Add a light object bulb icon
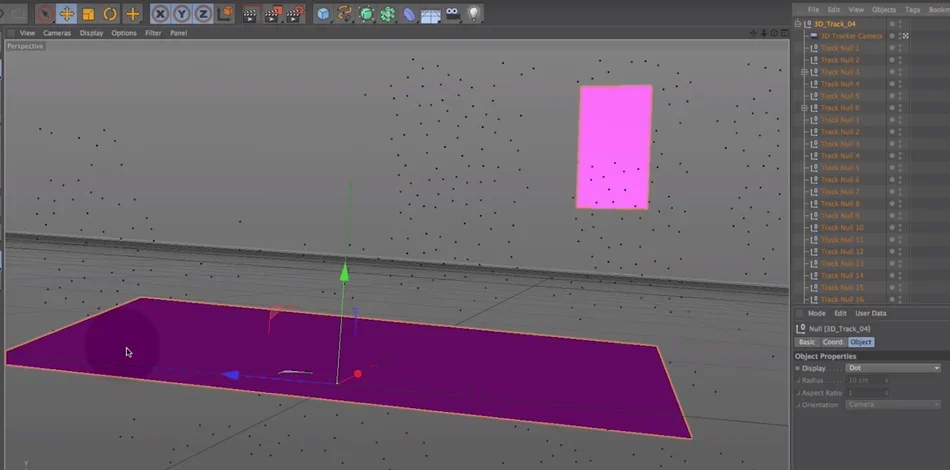This screenshot has height=470, width=950. point(474,14)
